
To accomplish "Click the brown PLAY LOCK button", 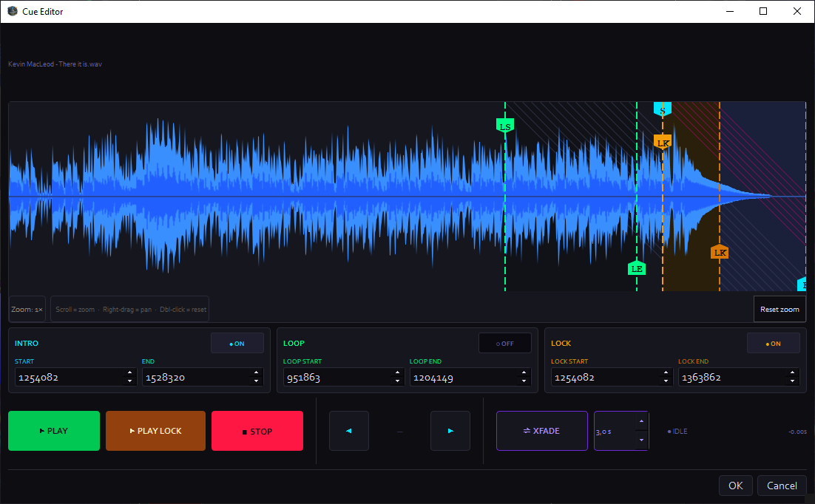I will pos(155,431).
